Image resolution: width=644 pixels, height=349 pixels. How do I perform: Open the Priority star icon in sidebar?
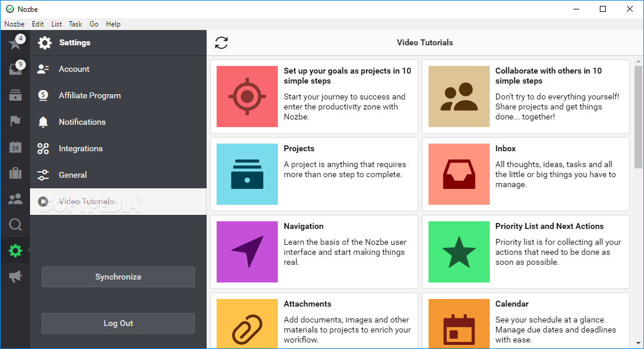tap(15, 44)
